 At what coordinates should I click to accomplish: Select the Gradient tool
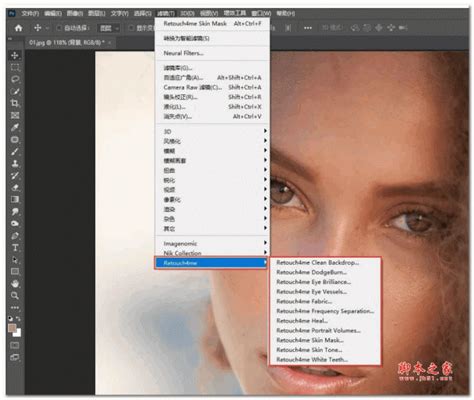tap(15, 200)
